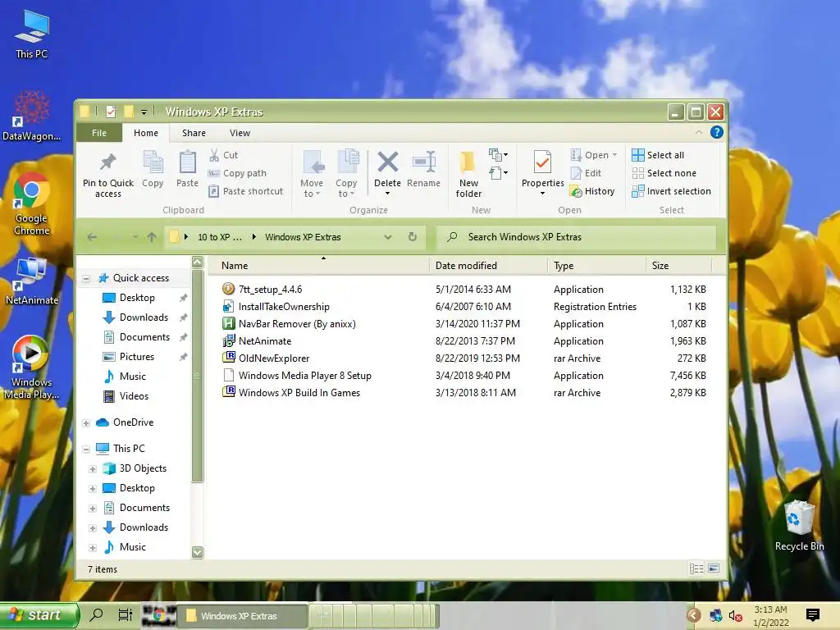Switch to Details view icon in status bar
The width and height of the screenshot is (840, 630).
coord(696,569)
